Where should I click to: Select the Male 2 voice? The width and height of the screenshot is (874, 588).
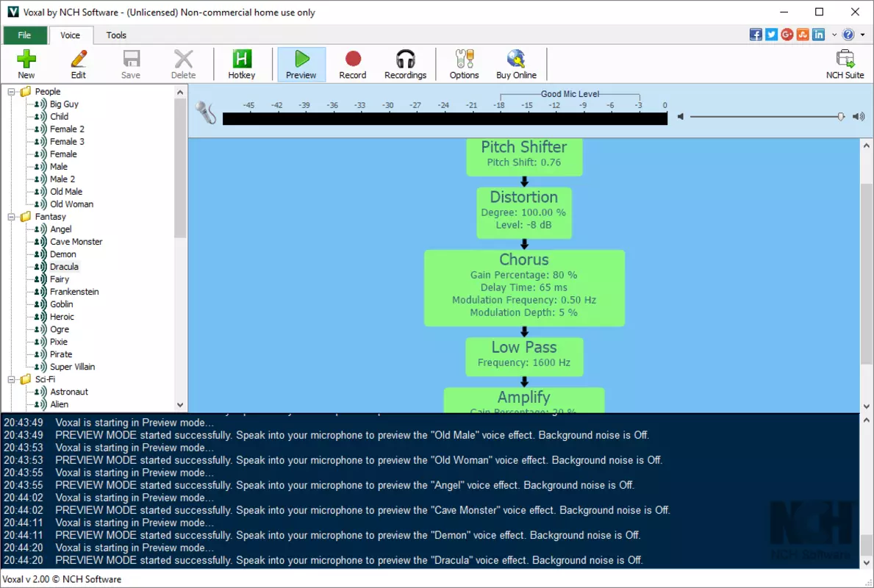point(62,179)
